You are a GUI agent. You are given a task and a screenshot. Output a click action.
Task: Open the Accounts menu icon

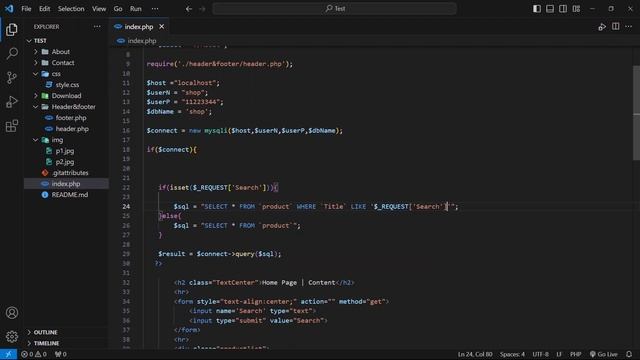click(12, 313)
